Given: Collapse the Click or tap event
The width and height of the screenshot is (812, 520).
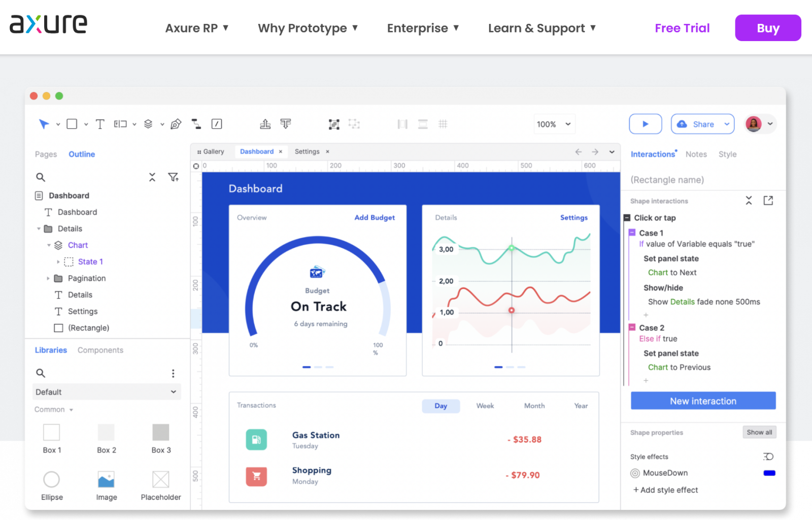Looking at the screenshot, I should click(627, 218).
